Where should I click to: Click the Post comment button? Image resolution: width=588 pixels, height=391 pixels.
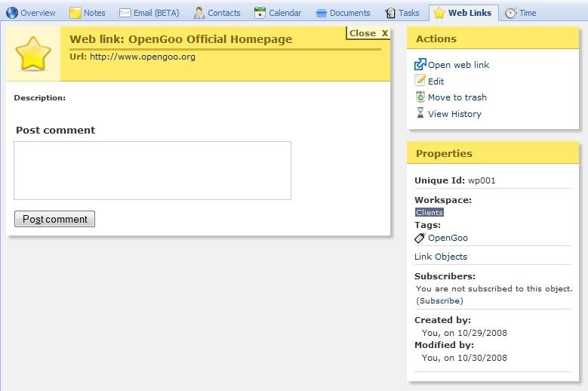[55, 219]
